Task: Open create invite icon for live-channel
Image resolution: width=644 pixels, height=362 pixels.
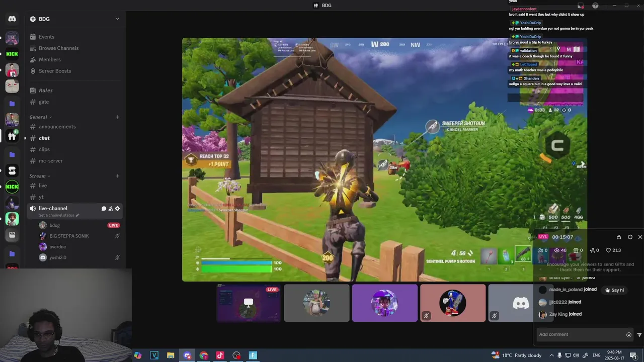Action: coord(111,209)
